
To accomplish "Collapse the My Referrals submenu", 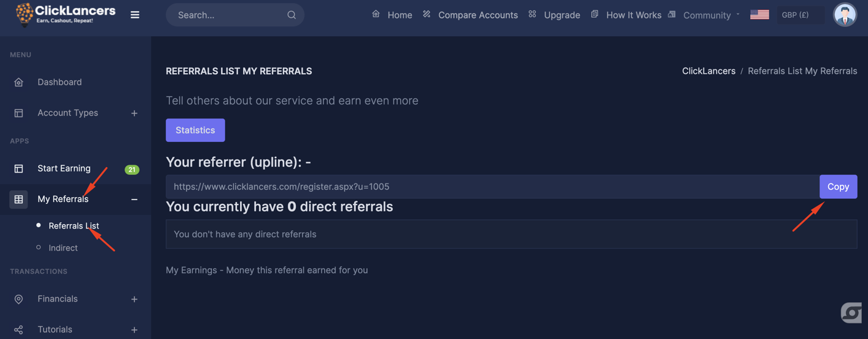I will 134,200.
